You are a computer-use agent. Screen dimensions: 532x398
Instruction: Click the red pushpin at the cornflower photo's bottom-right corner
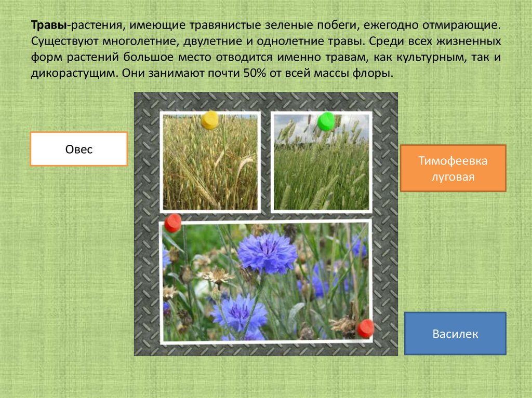pyautogui.click(x=365, y=328)
